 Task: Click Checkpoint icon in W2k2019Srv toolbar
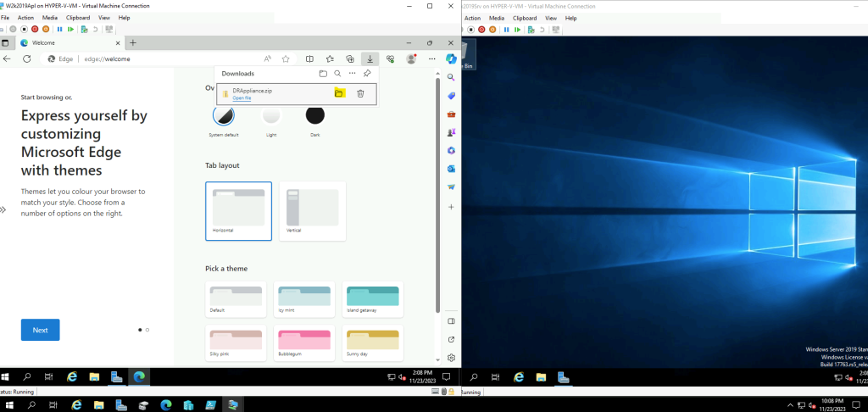tap(531, 30)
